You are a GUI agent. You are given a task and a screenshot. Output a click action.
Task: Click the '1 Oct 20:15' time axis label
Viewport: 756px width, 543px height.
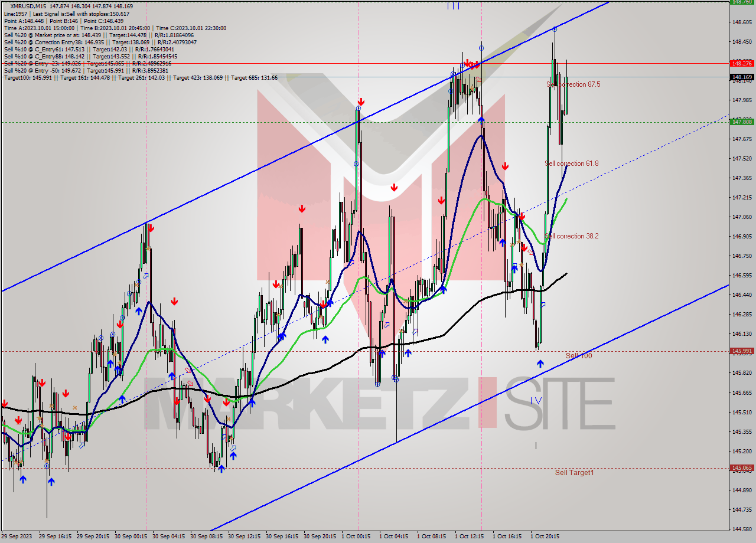click(x=545, y=537)
